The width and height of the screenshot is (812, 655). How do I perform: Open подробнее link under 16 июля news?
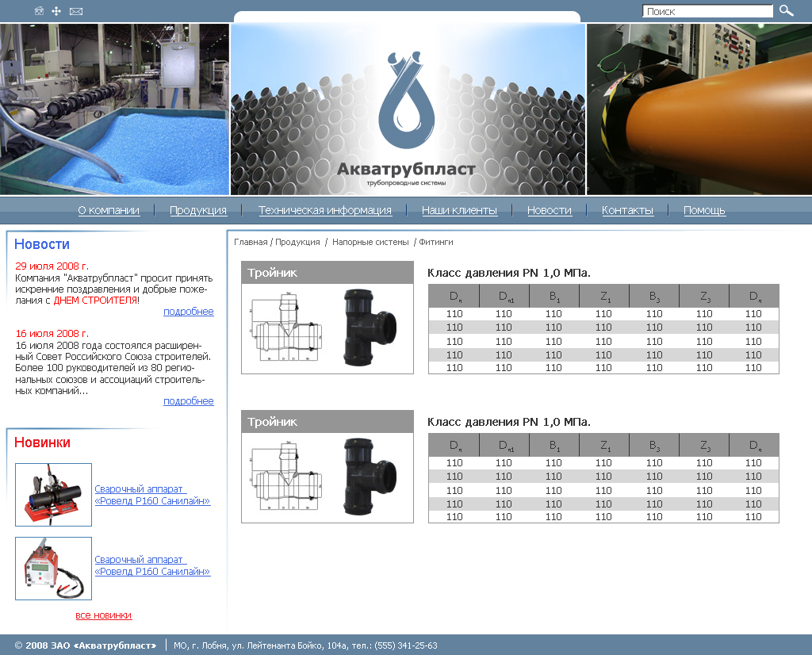point(189,400)
